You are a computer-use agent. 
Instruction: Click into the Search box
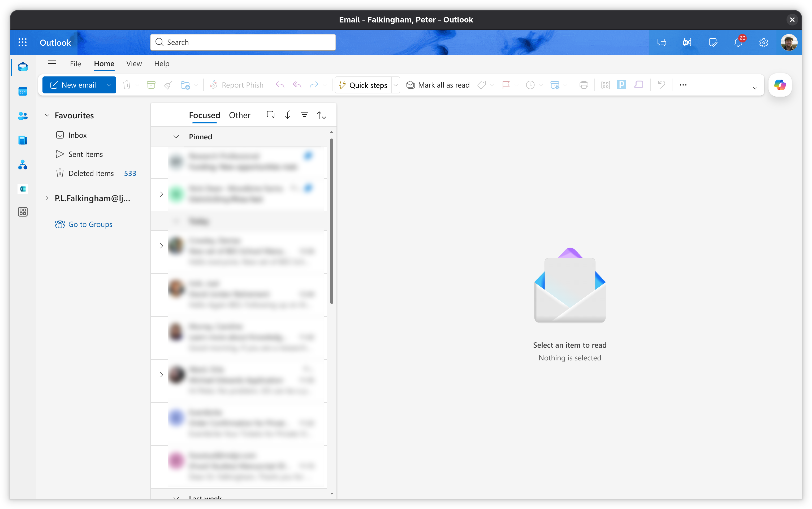tap(243, 42)
